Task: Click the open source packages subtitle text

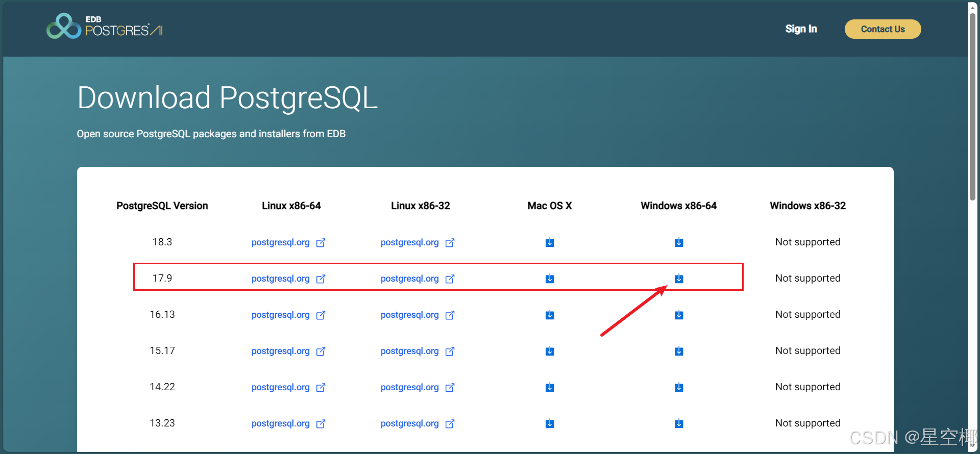Action: pyautogui.click(x=211, y=134)
